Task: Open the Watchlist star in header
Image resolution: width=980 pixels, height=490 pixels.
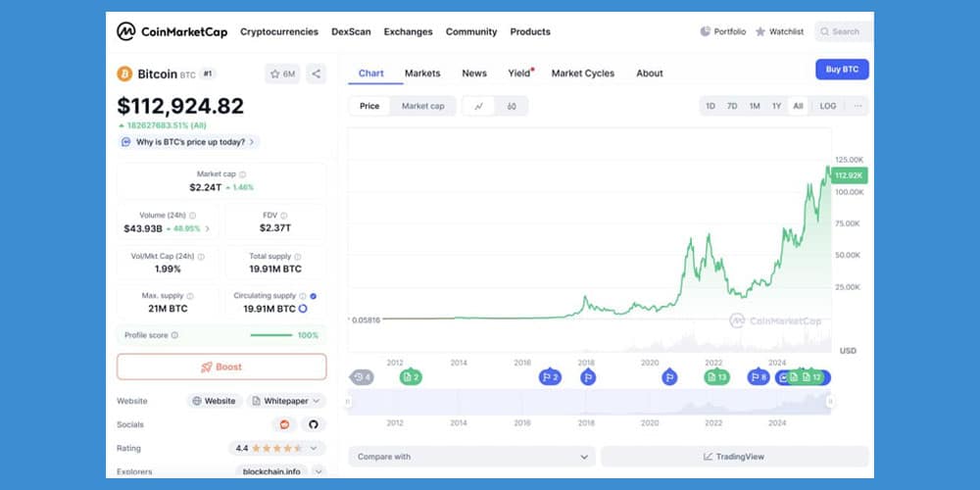Action: (760, 31)
